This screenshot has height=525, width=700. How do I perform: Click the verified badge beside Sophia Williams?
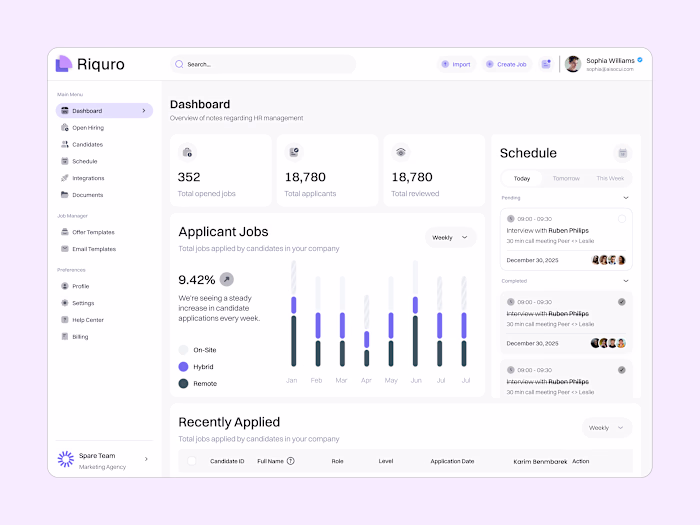click(640, 60)
